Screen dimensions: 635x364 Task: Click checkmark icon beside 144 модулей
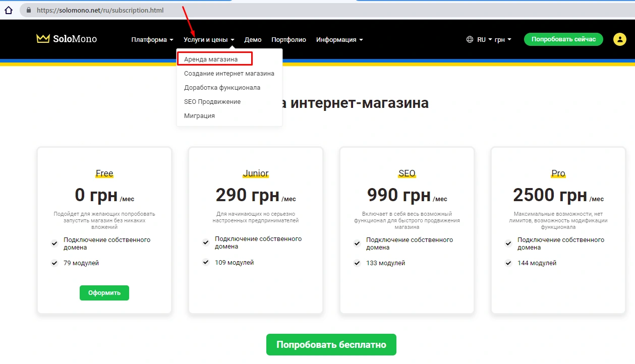click(x=508, y=263)
